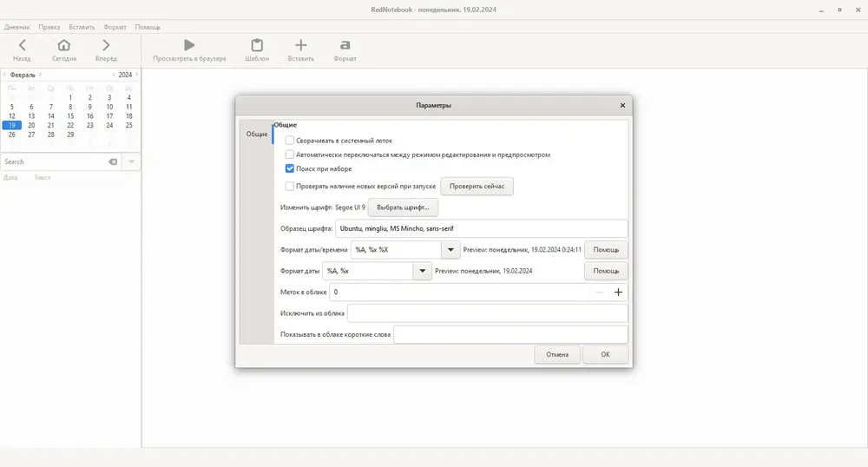868x467 pixels.
Task: Open the Формат menu in menu bar
Action: coord(115,27)
